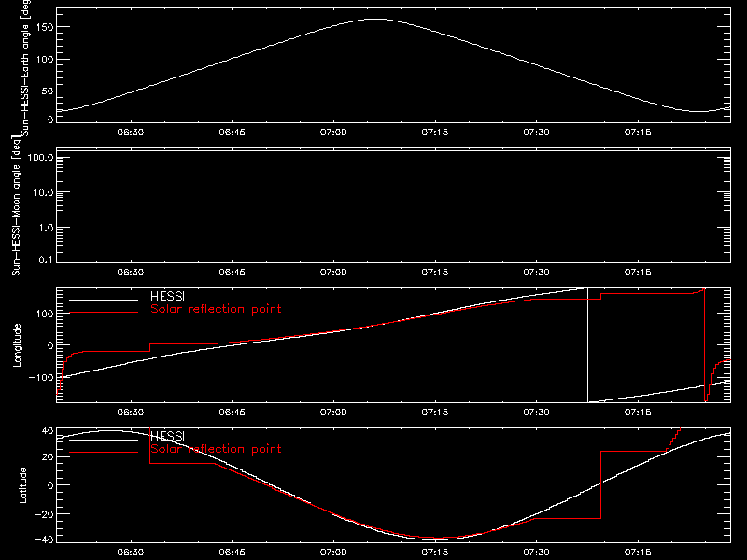Pick the red legend line in Latitude panel
Image resolution: width=747 pixels, height=560 pixels.
coord(104,453)
